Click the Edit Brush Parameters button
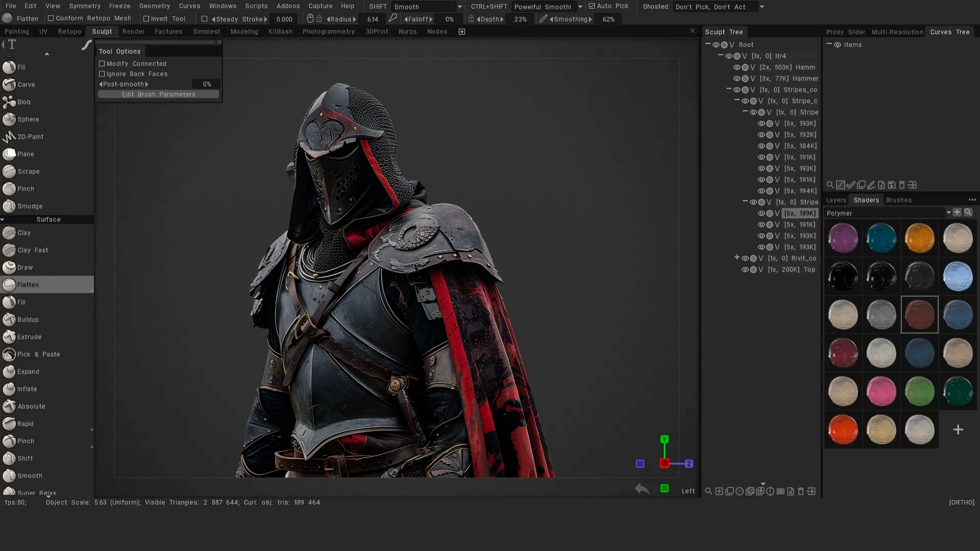 158,94
